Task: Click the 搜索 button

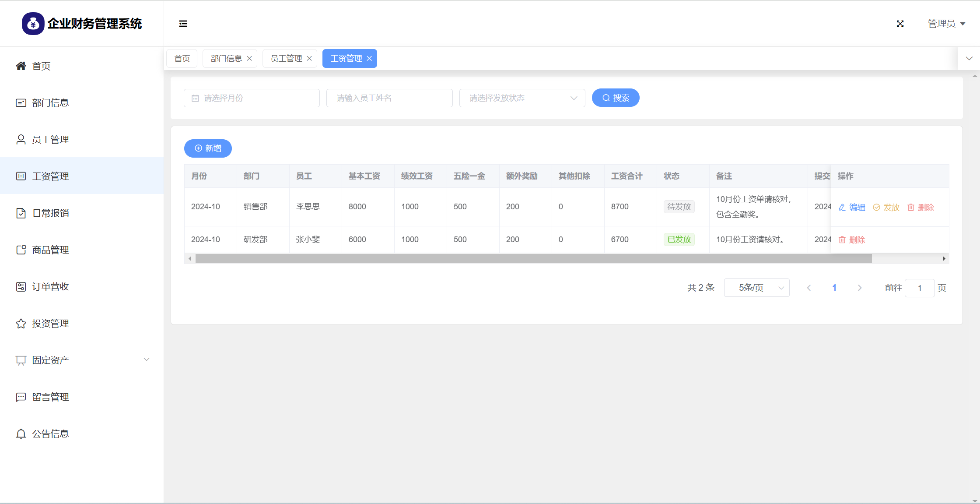Action: point(615,98)
